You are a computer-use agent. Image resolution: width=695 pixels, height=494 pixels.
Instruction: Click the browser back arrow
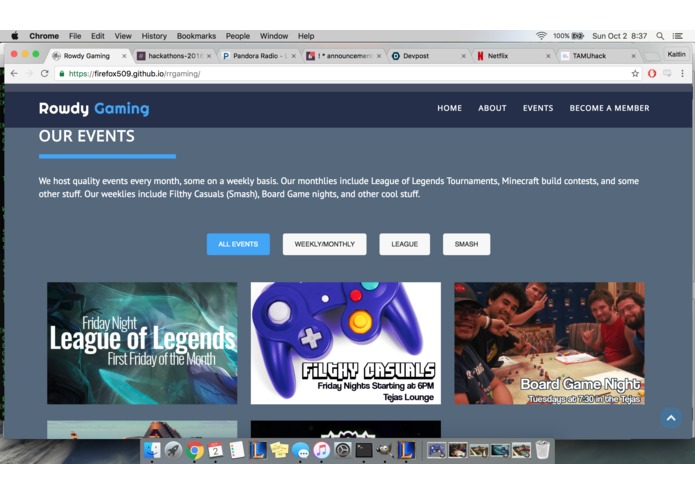point(14,74)
